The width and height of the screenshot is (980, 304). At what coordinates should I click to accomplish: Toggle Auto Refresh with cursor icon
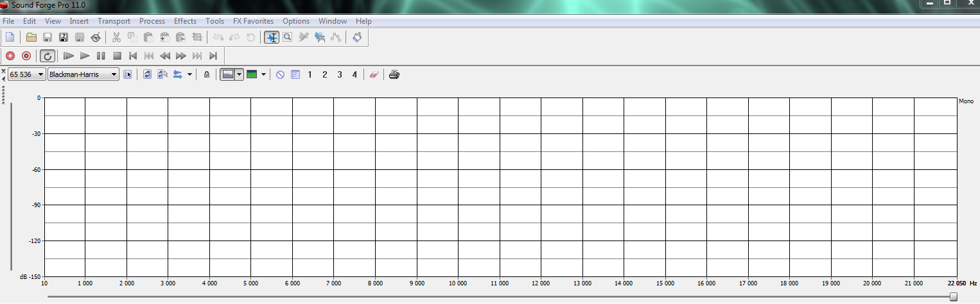pyautogui.click(x=162, y=74)
